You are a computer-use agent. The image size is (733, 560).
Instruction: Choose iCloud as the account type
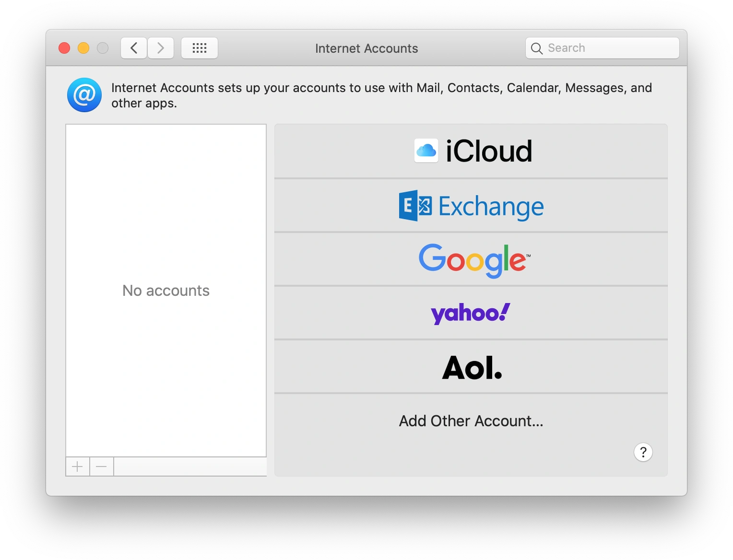[471, 151]
